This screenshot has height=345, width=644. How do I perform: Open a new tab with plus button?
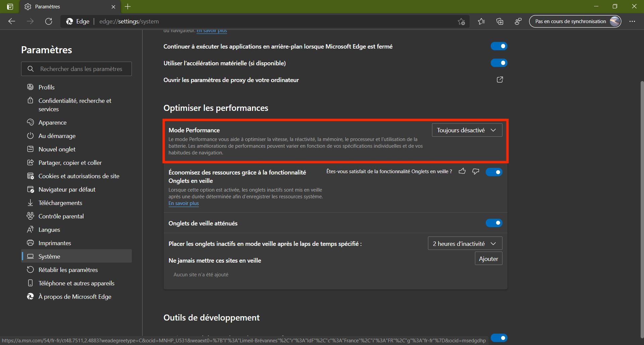pos(128,7)
